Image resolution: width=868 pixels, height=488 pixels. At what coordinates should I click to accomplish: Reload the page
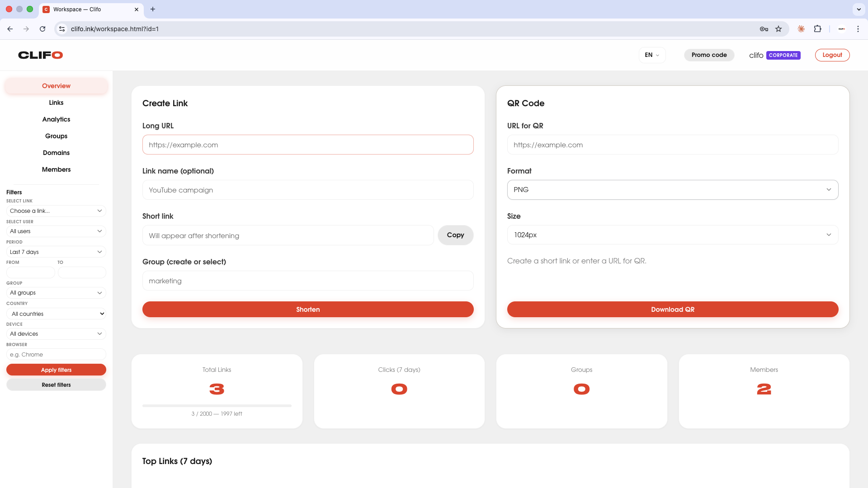42,29
